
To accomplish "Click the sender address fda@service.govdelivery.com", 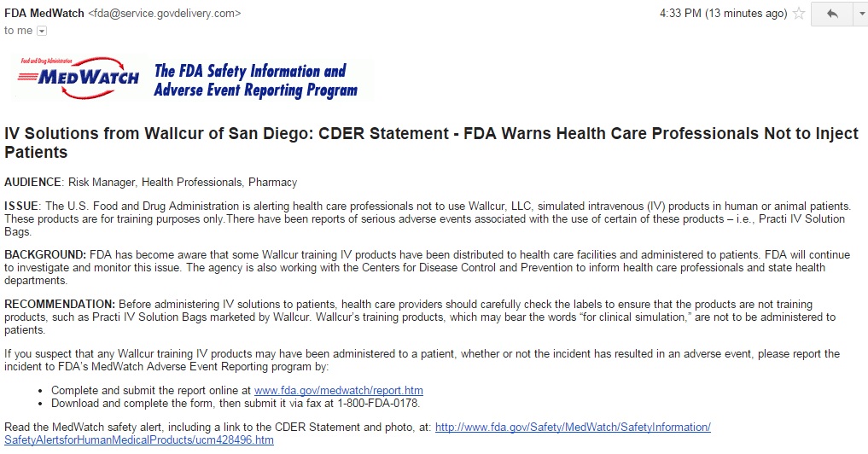I will coord(164,14).
